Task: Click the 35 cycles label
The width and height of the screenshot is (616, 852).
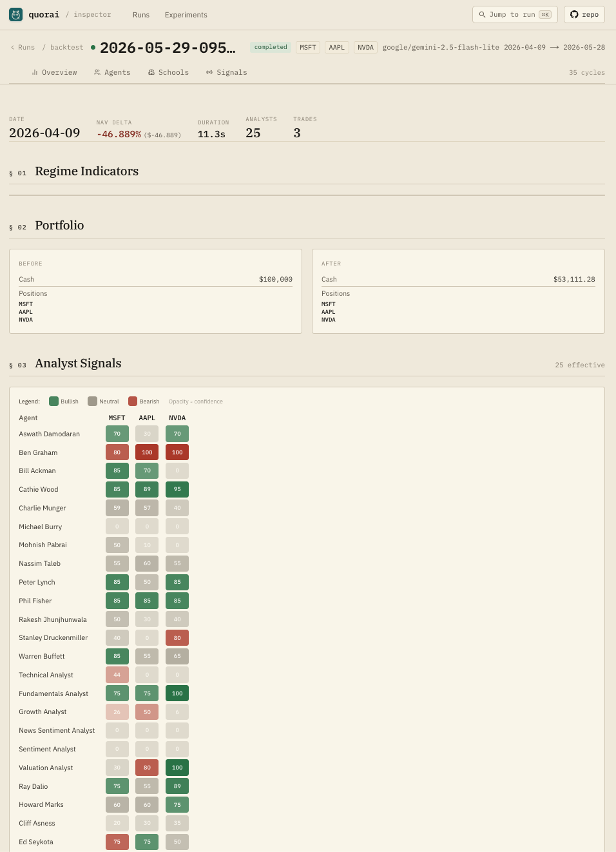Action: pos(587,73)
